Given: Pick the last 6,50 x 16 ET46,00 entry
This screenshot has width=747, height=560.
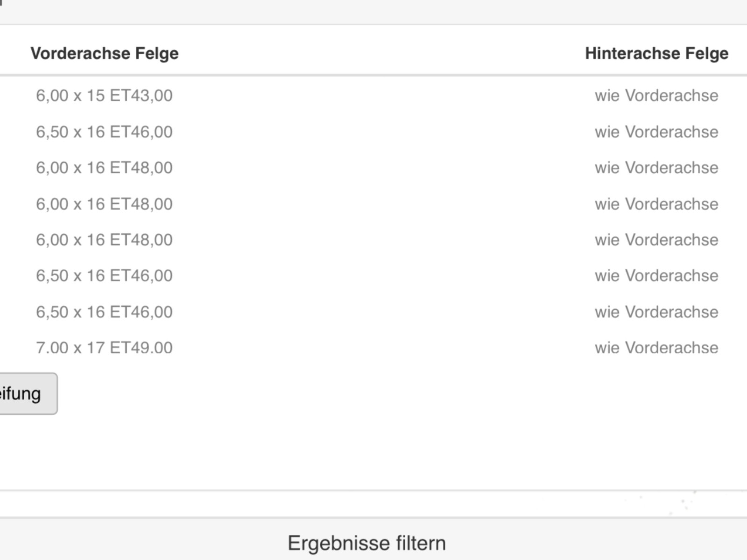Looking at the screenshot, I should click(104, 312).
